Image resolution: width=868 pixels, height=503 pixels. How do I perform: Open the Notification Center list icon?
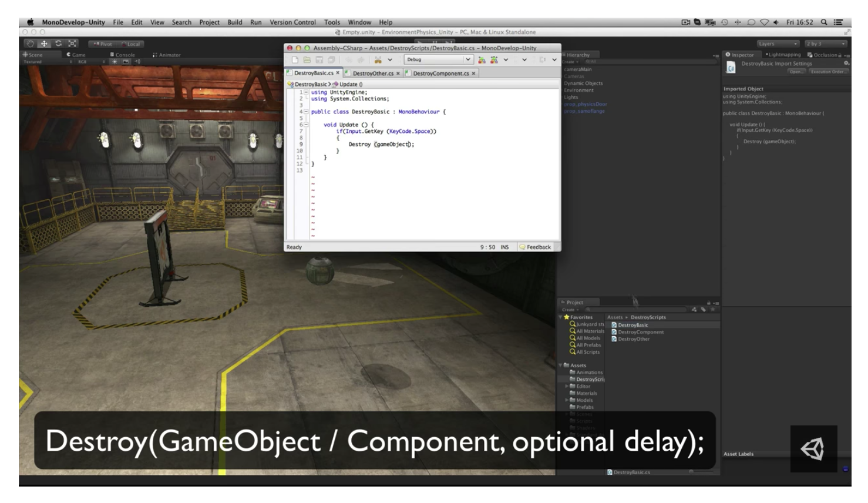tap(839, 22)
